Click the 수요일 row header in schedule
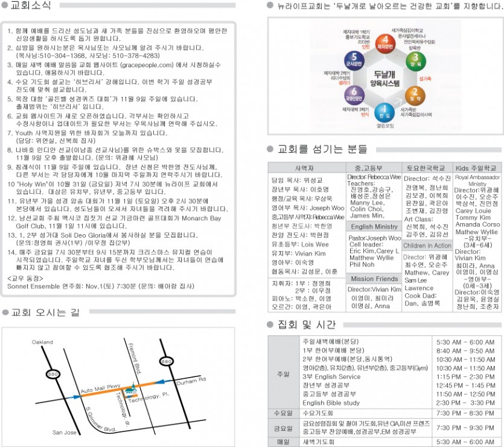Image resolution: width=504 pixels, height=447 pixels. click(x=283, y=413)
